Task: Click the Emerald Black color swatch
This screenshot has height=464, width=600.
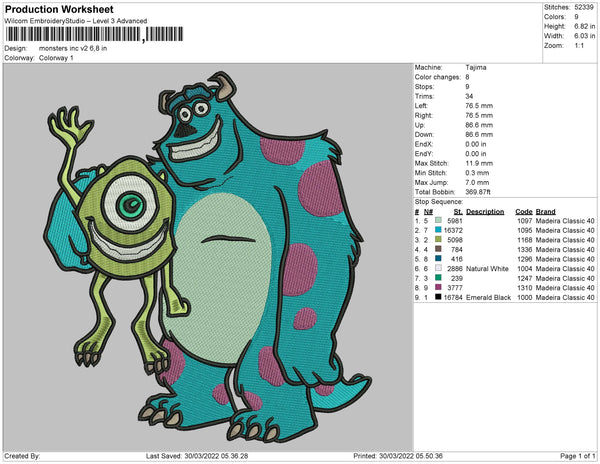Action: 438,297
